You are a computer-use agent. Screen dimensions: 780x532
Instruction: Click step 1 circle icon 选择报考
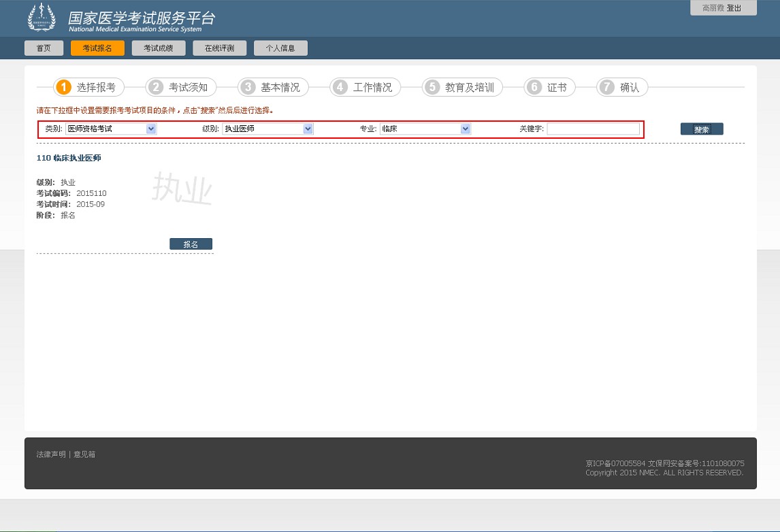click(x=63, y=87)
